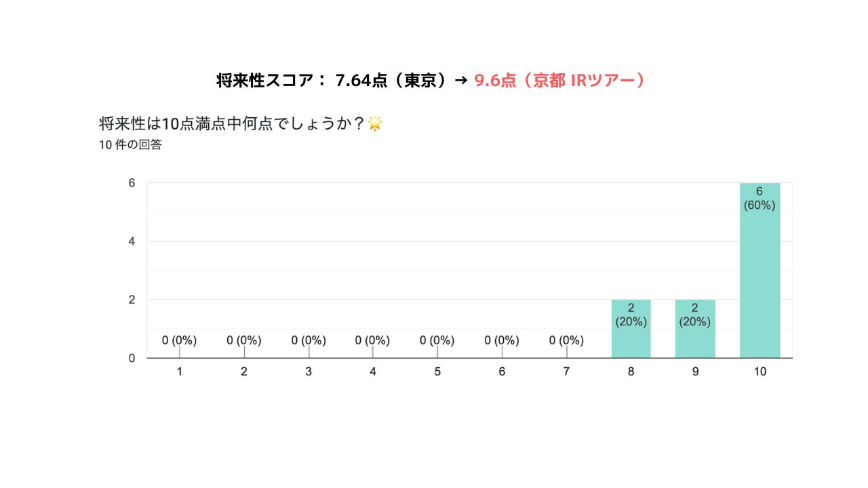
Task: Select the bar for score 9
Action: pos(695,329)
